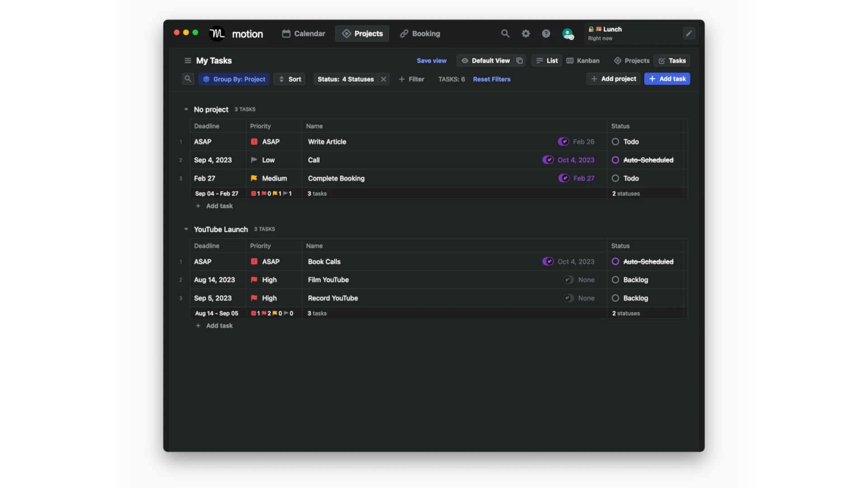
Task: Open settings via the gear icon
Action: pos(526,33)
